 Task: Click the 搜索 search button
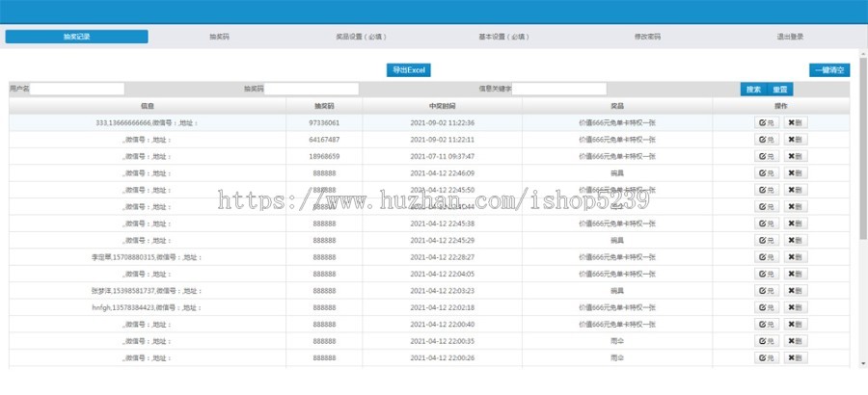753,89
